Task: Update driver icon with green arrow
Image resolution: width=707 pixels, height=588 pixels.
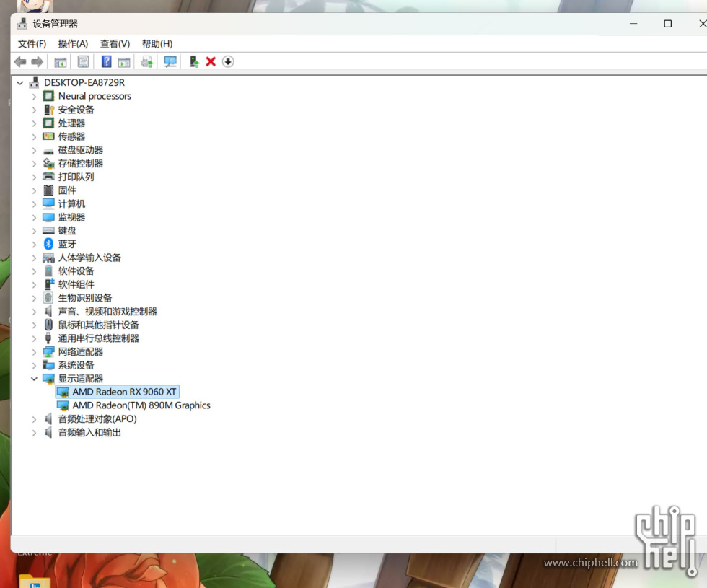Action: point(194,62)
